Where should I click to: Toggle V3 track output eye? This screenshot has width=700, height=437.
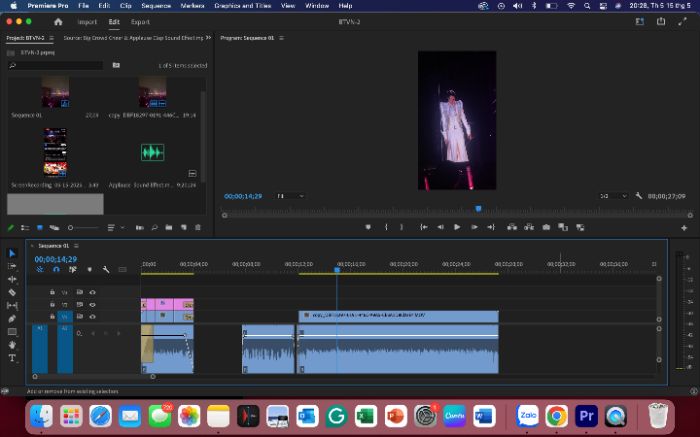(92, 292)
